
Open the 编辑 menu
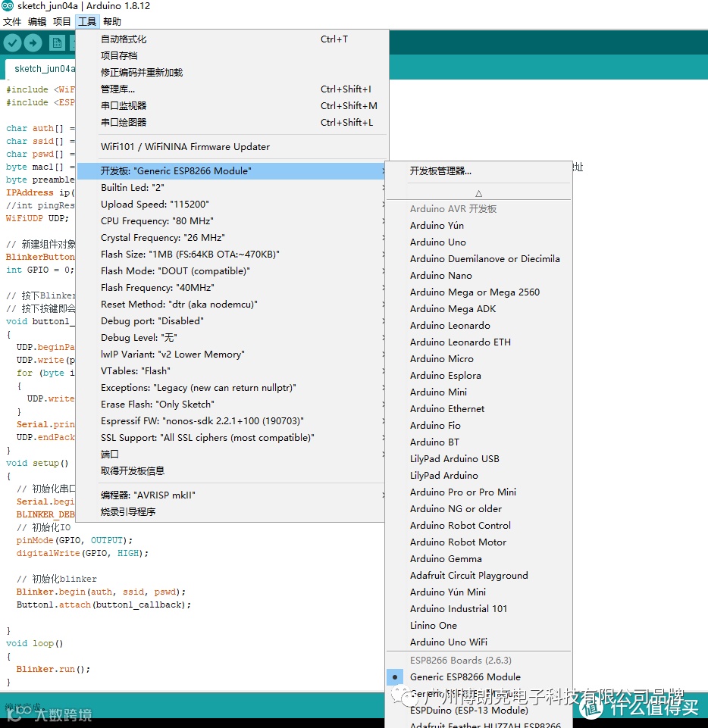(37, 21)
